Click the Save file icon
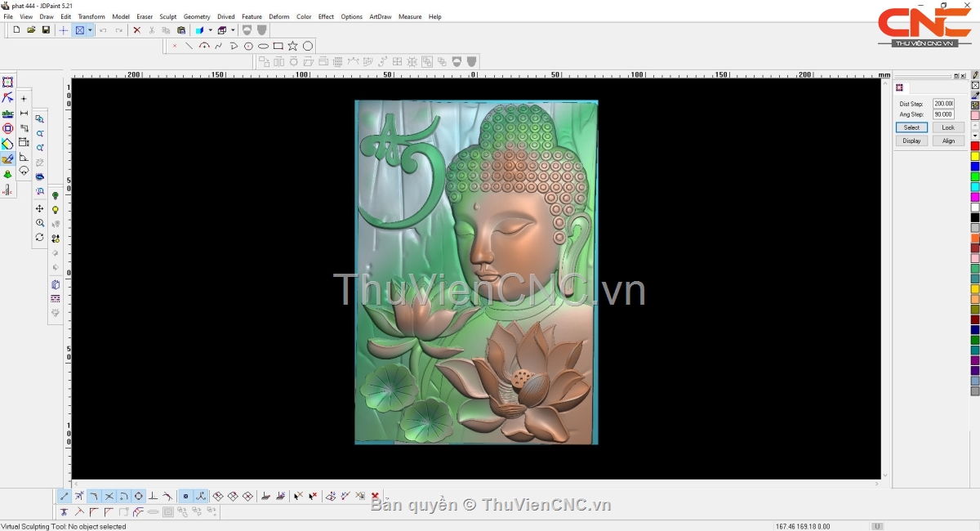Screen dimensions: 980x531 click(46, 30)
